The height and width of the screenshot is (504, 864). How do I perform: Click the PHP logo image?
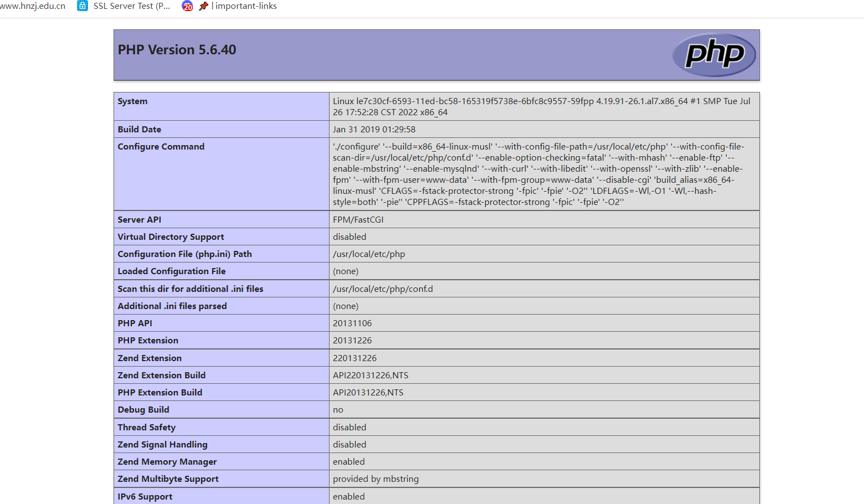coord(714,55)
